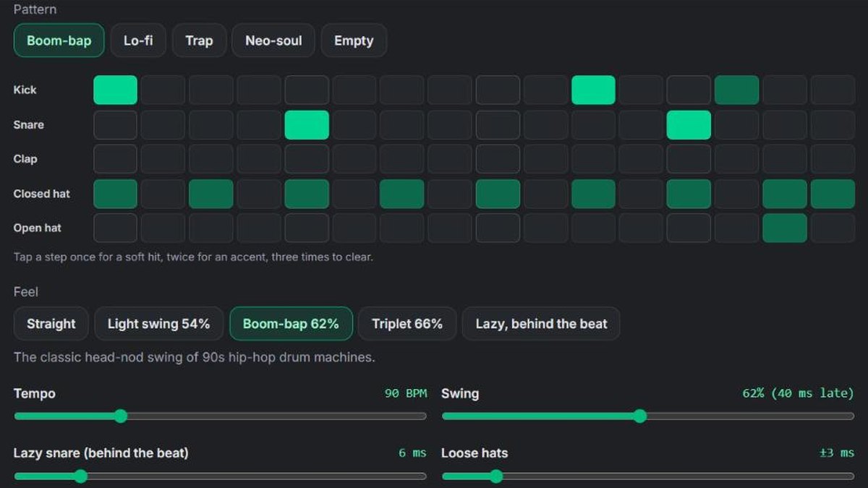Add an Open hat on step 8
The width and height of the screenshot is (868, 488).
[x=450, y=228]
